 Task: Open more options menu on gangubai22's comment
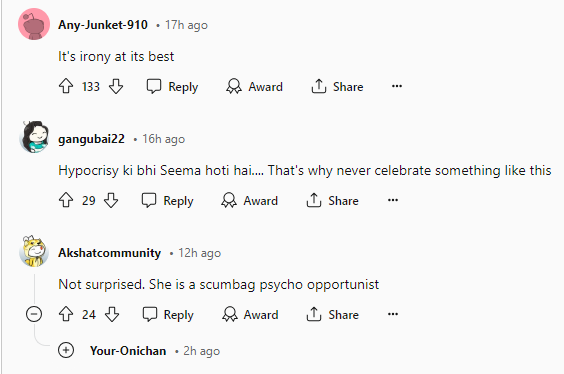(x=393, y=200)
